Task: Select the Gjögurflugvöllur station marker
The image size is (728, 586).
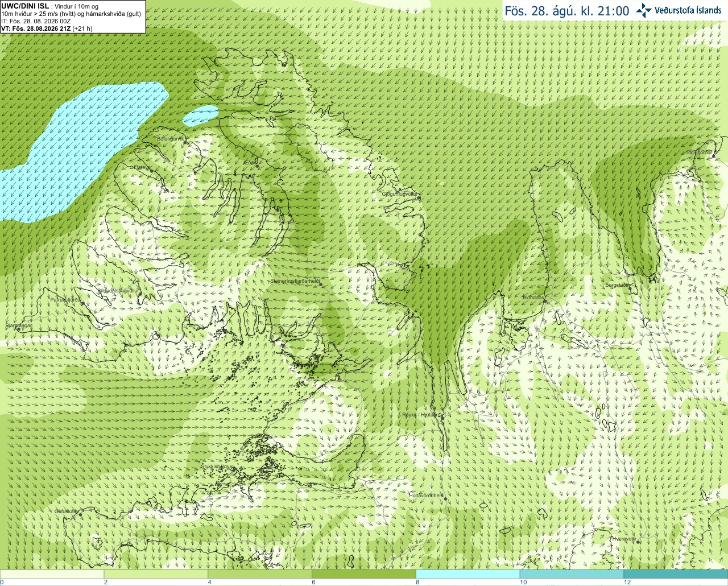Action: [419, 198]
